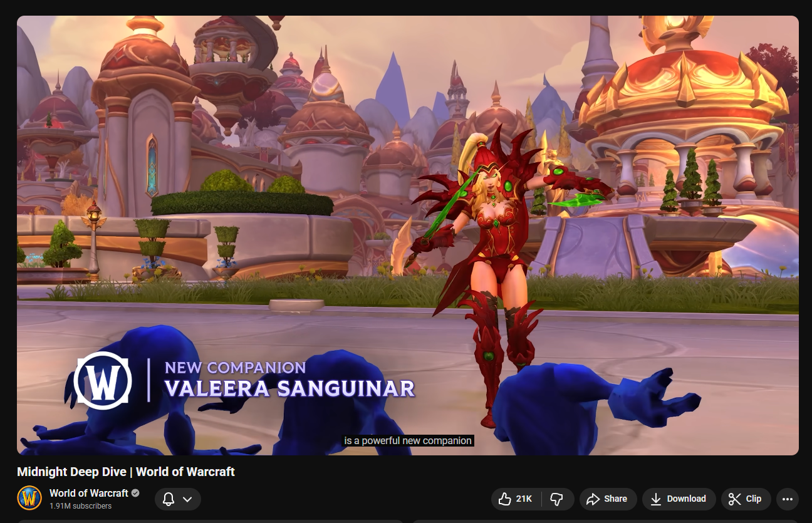The image size is (812, 523).
Task: Like the video with 21K likes
Action: click(516, 499)
